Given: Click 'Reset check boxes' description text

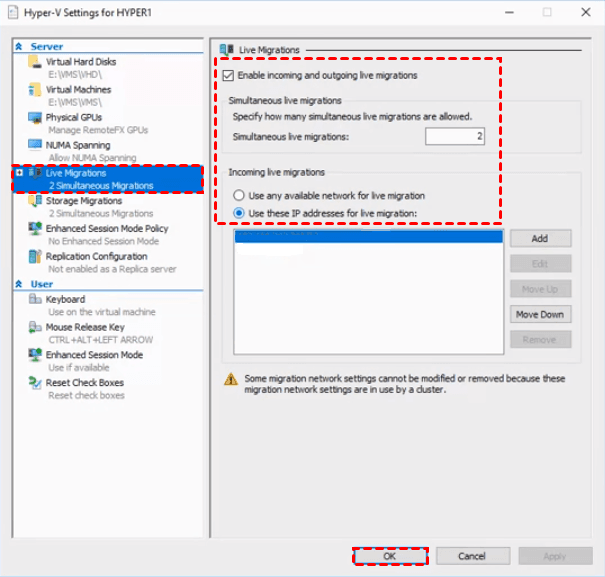Looking at the screenshot, I should (86, 396).
